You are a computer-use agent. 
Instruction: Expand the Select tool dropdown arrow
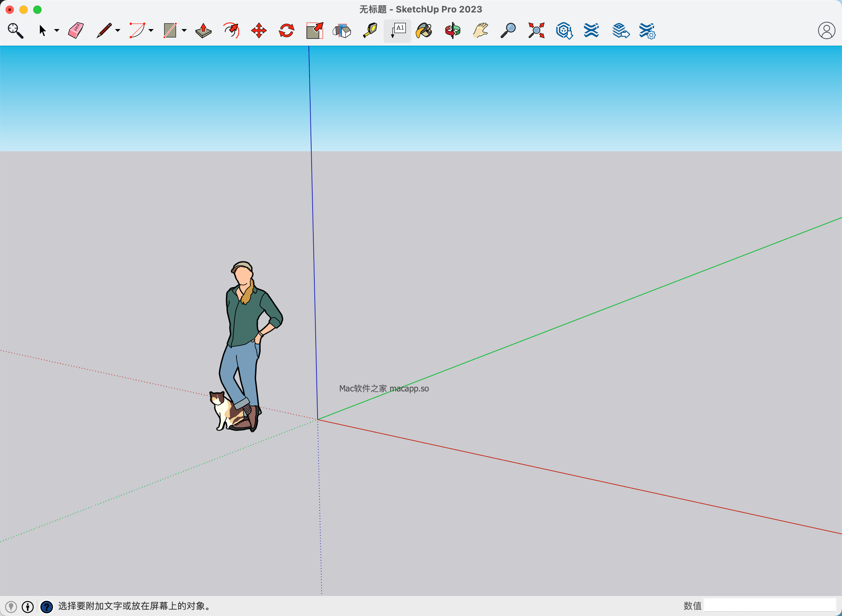click(57, 30)
